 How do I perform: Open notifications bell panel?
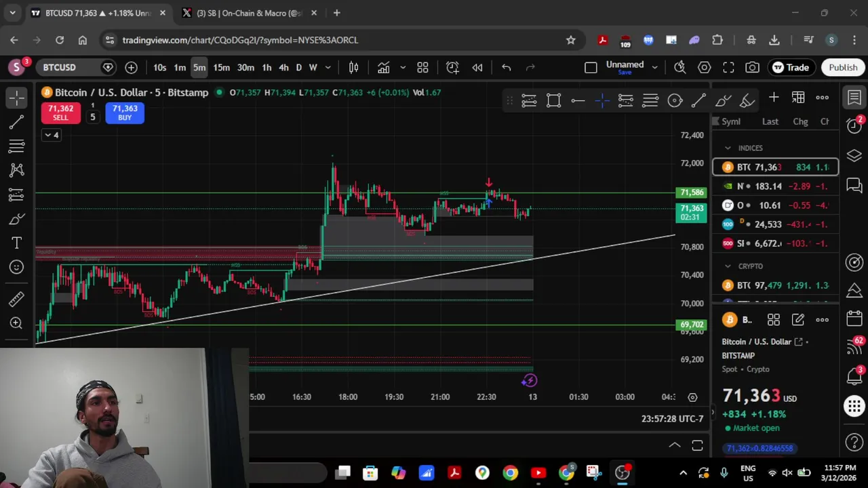click(x=854, y=375)
